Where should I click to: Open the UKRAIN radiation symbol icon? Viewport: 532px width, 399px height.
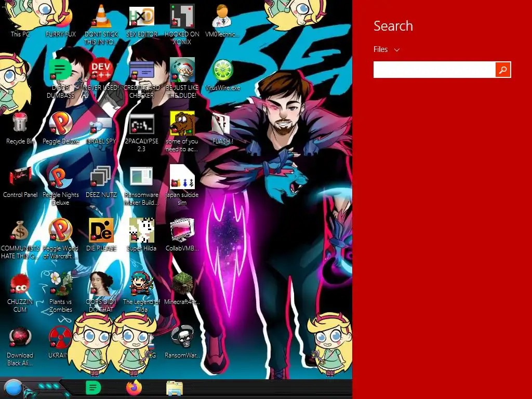(x=60, y=337)
